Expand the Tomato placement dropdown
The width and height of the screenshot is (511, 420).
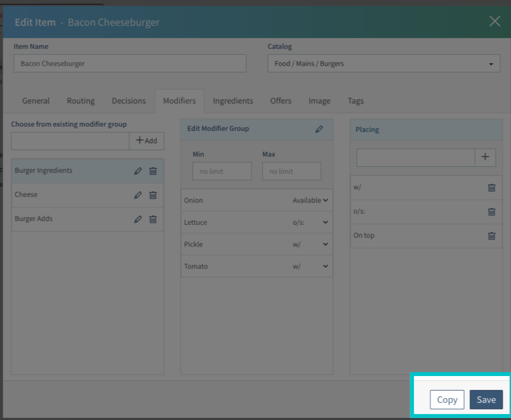(325, 266)
